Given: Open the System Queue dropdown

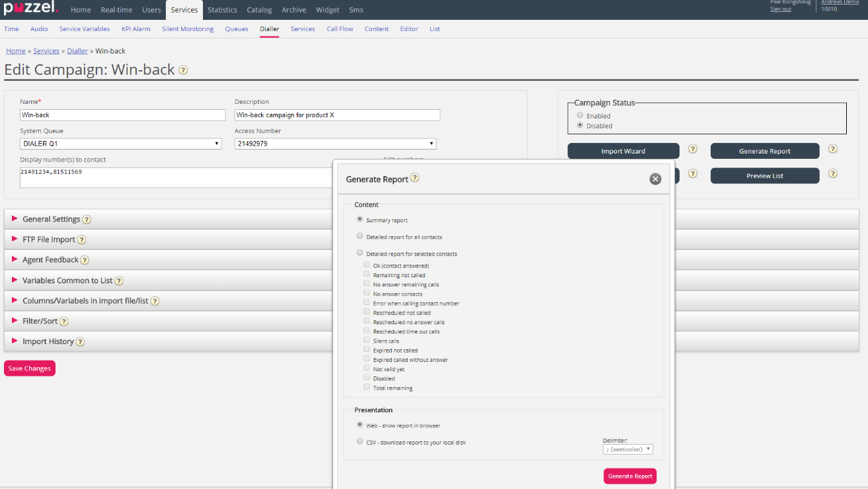Looking at the screenshot, I should click(121, 144).
